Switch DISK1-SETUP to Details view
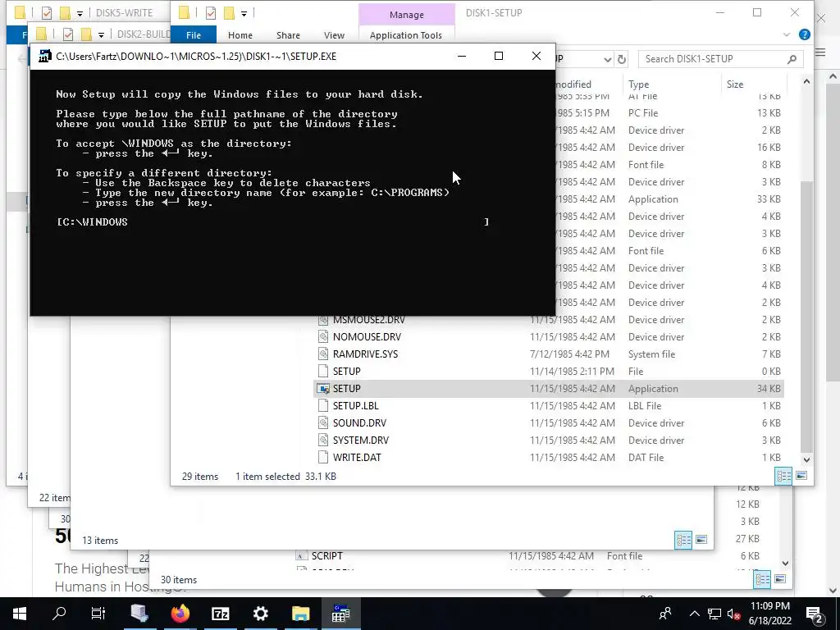The width and height of the screenshot is (840, 630). [x=783, y=476]
